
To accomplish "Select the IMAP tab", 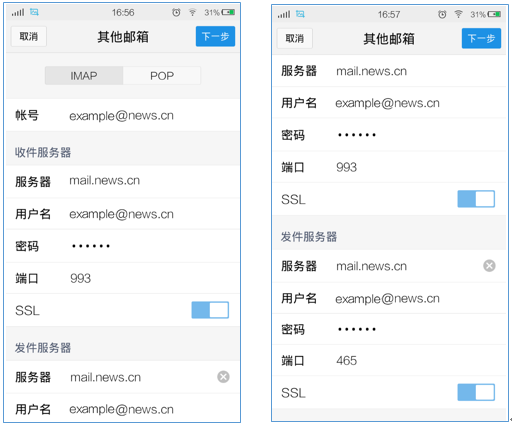I will [x=84, y=76].
